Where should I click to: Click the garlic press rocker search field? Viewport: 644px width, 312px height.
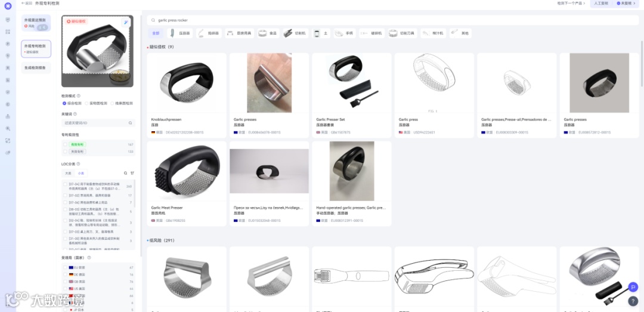click(392, 20)
